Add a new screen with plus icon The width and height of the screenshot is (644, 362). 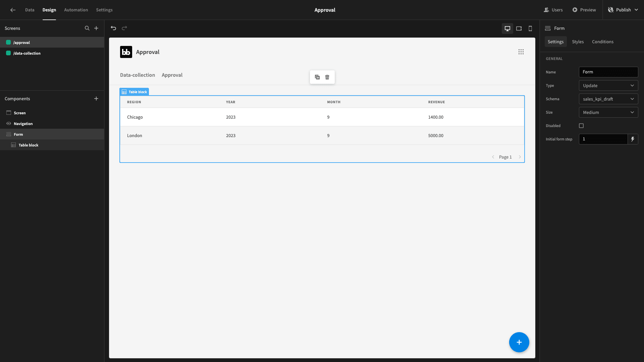(x=96, y=28)
